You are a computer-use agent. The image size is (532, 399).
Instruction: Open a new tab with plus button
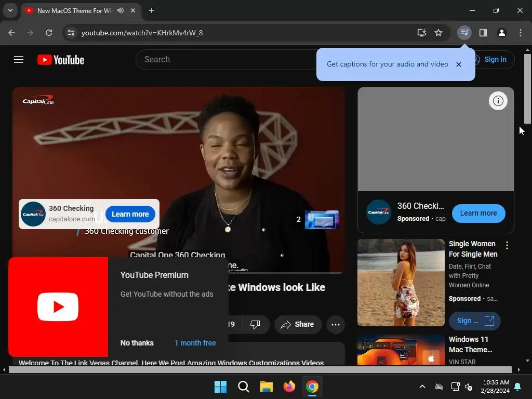[152, 10]
